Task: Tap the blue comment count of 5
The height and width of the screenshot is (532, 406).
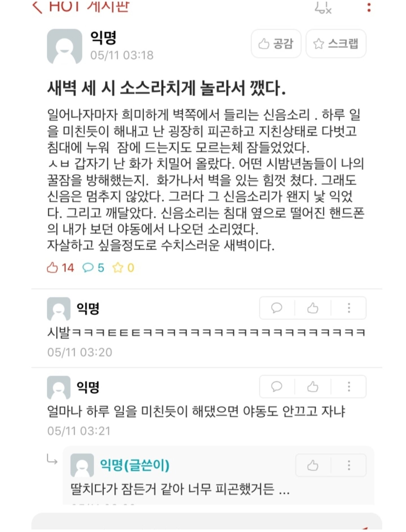Action: (x=93, y=268)
